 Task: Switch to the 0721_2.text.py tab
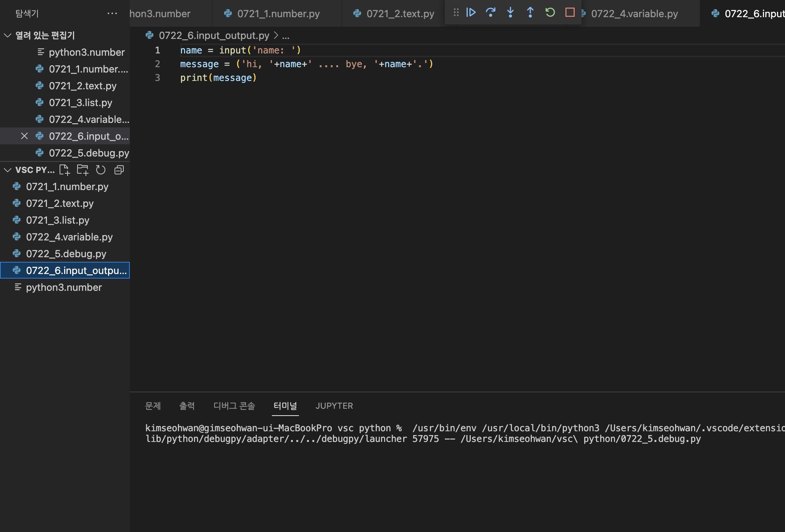pyautogui.click(x=400, y=14)
